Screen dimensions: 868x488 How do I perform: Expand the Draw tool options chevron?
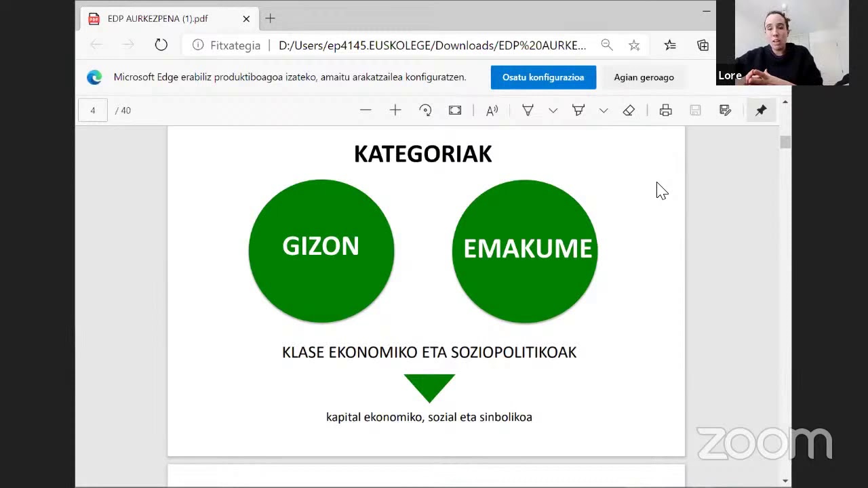click(x=553, y=110)
